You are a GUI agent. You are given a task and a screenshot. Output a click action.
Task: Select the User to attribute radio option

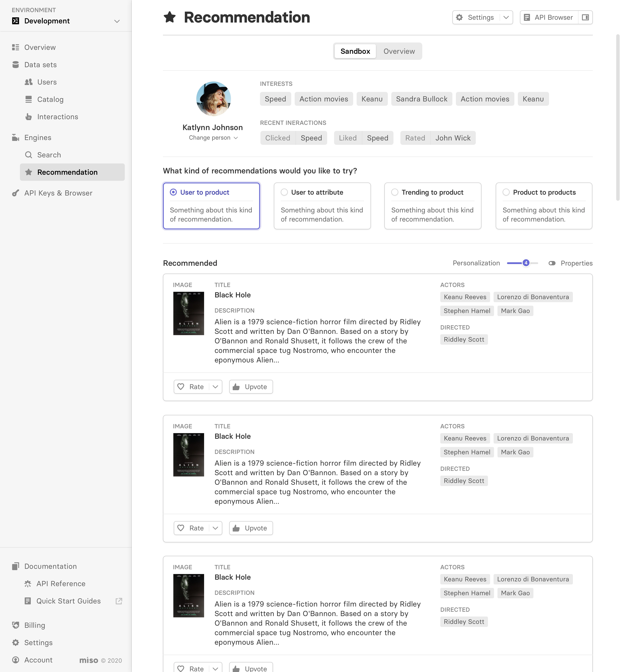click(284, 192)
